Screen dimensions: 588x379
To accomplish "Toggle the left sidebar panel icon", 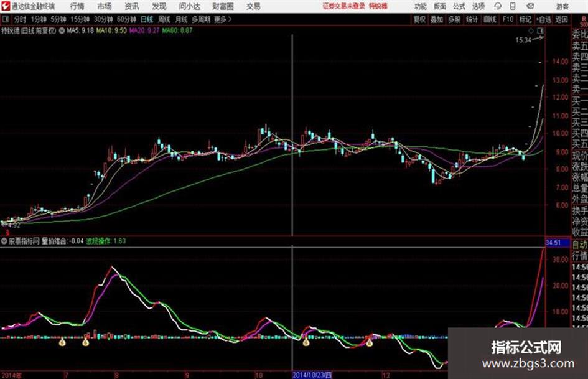I will pyautogui.click(x=5, y=19).
